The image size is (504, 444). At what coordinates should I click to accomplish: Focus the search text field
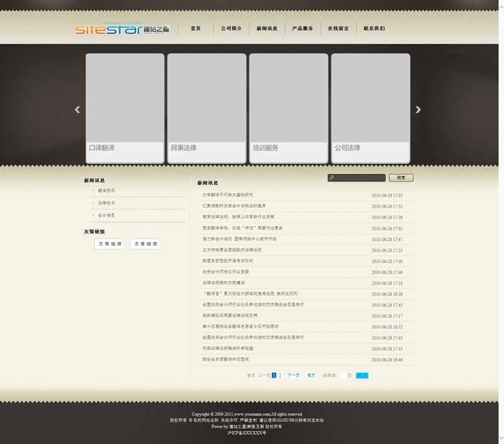point(360,178)
